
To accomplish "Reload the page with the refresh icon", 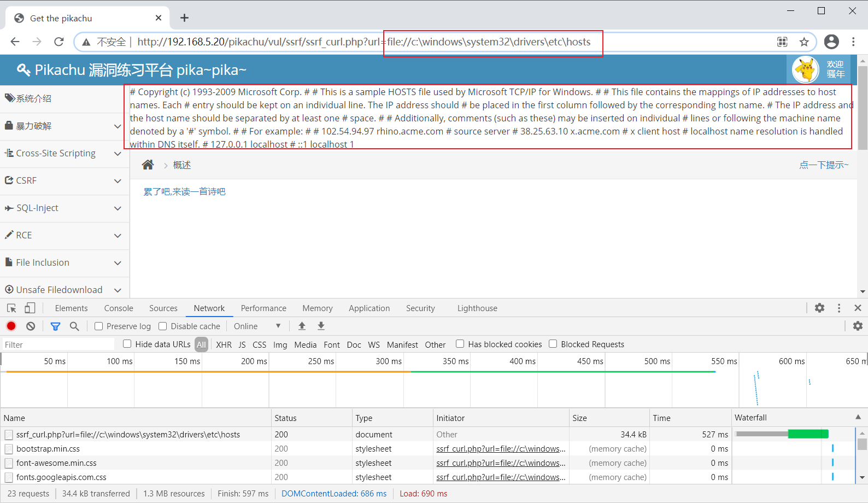I will tap(59, 42).
